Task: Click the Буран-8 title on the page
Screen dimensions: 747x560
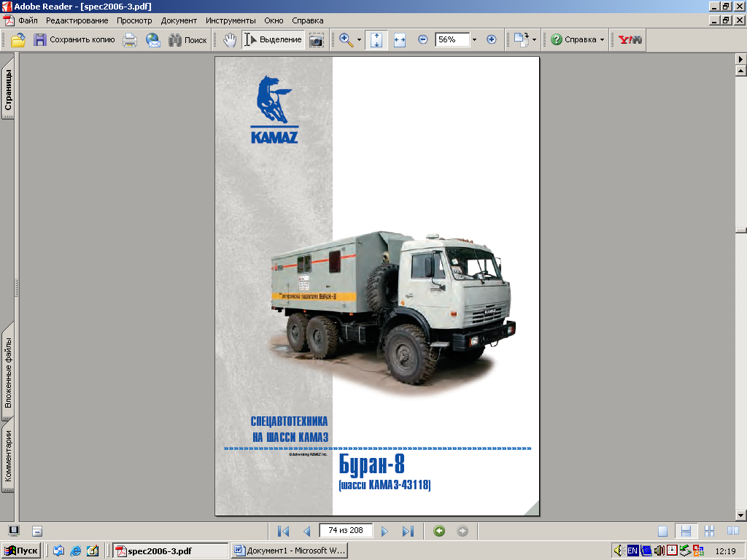Action: pos(371,464)
